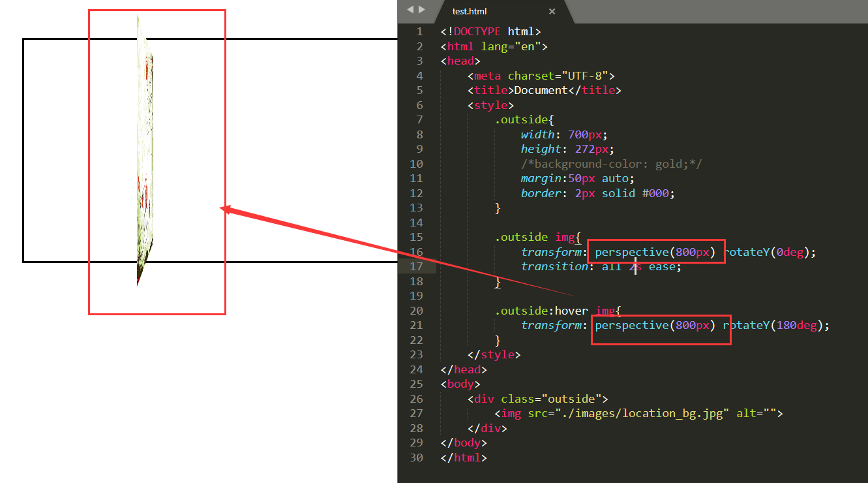Click the closing </html> tag on line 30
Screen dimensions: 868x483
(x=462, y=457)
